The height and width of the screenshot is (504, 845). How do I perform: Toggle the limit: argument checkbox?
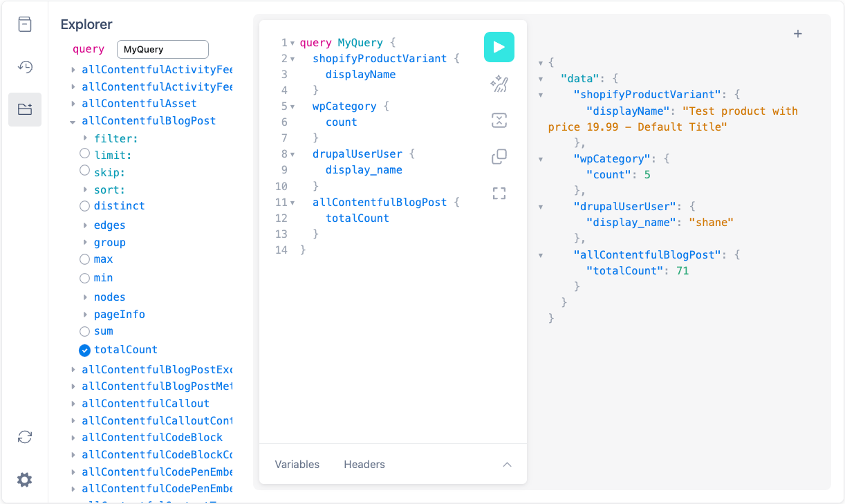(84, 153)
